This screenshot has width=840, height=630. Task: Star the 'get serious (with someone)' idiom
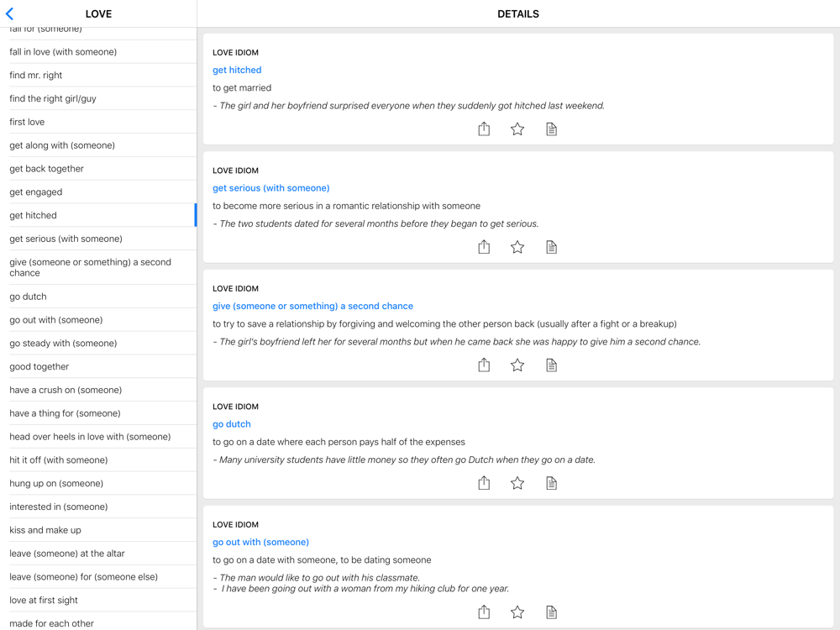[x=517, y=247]
